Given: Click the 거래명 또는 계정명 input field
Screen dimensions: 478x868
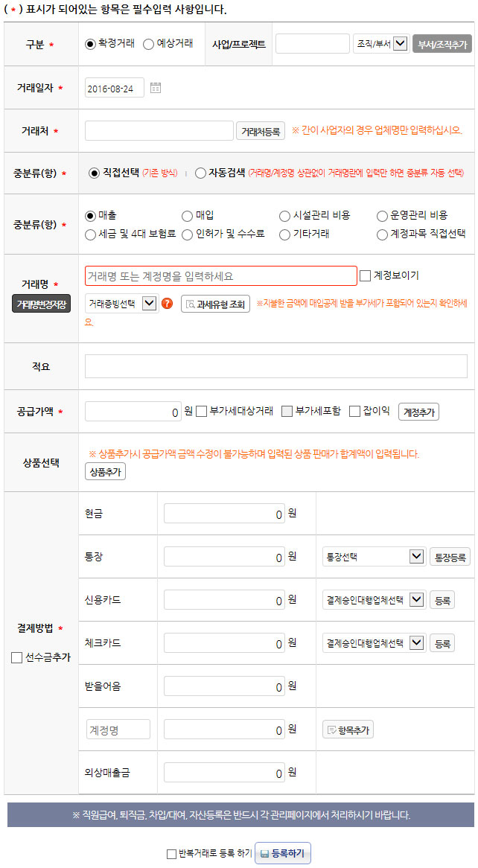Looking at the screenshot, I should (221, 275).
